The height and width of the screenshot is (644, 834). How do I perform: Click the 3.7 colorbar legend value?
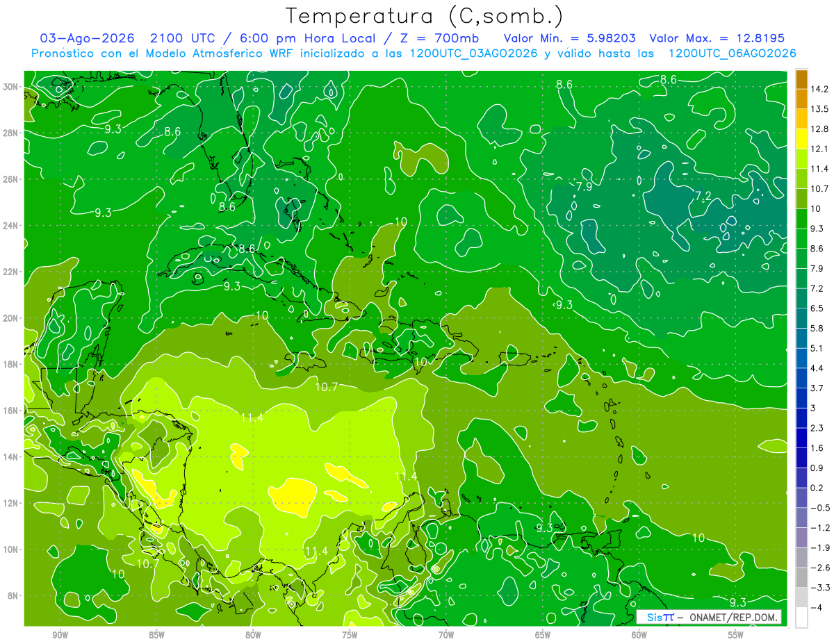coord(818,388)
